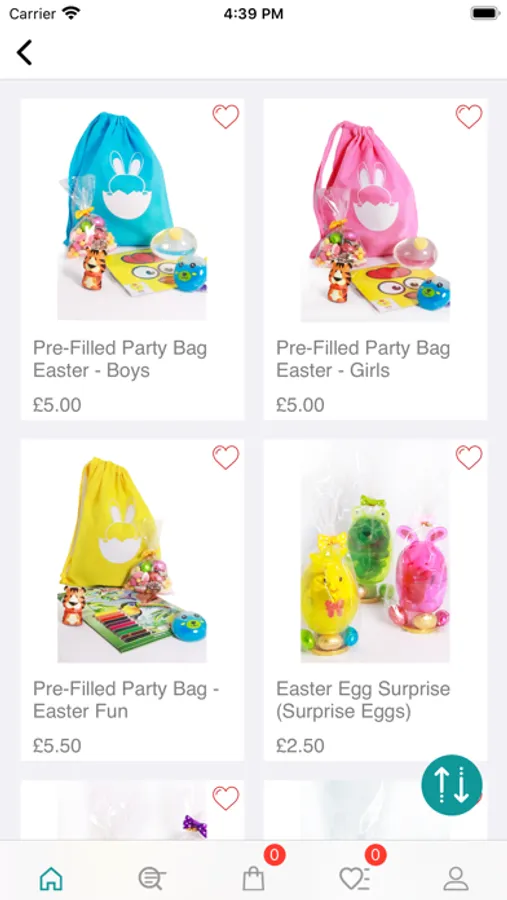Open Pre-Filled Party Bag Easter - Girls title
Viewport: 507px width, 900px height.
363,359
